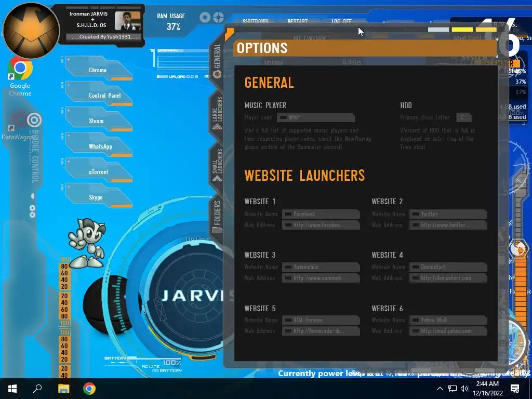Click the orange Options title bar
532x399 pixels.
(365, 48)
